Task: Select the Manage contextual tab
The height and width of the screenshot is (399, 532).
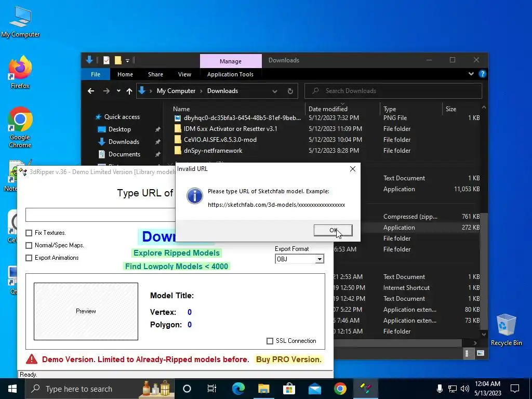Action: click(231, 61)
